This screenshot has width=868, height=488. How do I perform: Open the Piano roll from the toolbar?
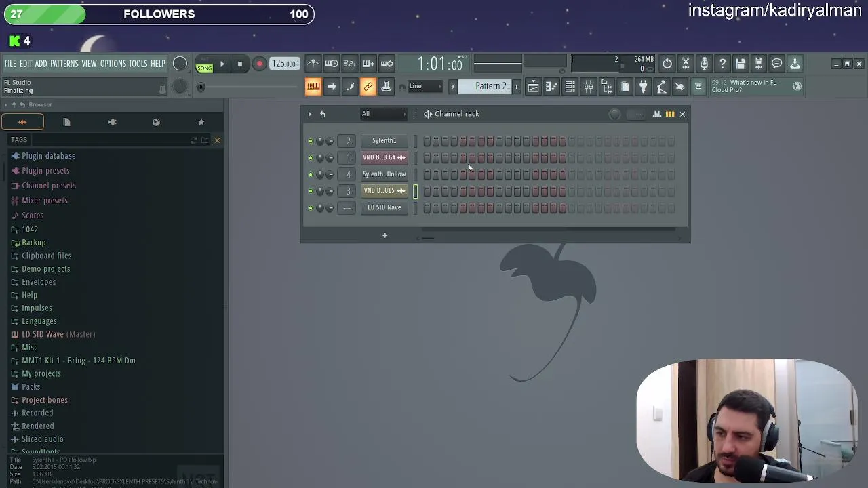point(551,87)
